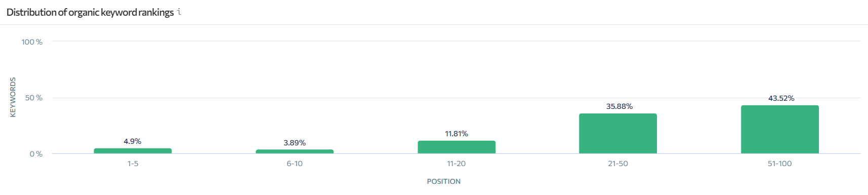Screen dimensions: 868x195
Task: Select the green 21-50 position bar
Action: point(618,134)
